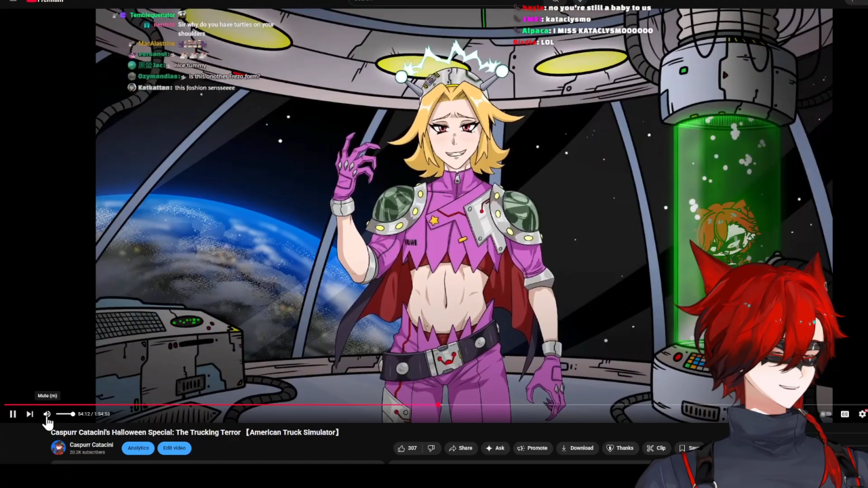
Task: Click the Promote button
Action: 532,448
